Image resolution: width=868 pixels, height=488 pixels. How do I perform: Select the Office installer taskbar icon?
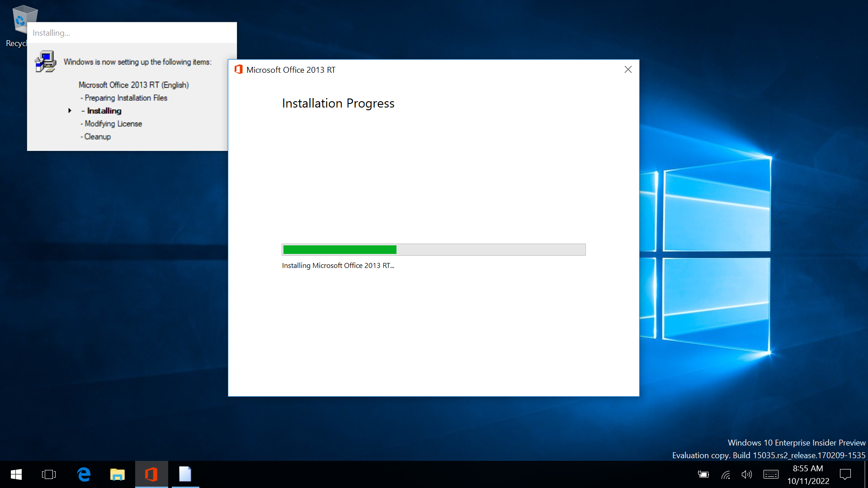pyautogui.click(x=151, y=474)
